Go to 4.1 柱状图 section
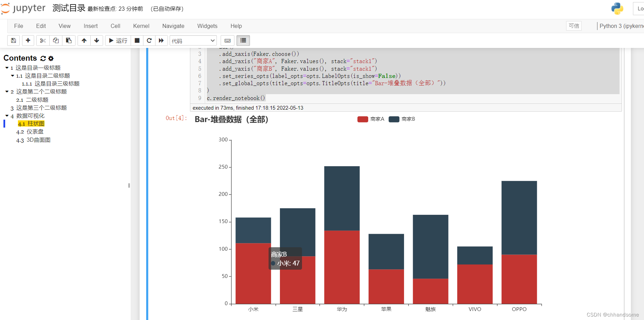 31,124
